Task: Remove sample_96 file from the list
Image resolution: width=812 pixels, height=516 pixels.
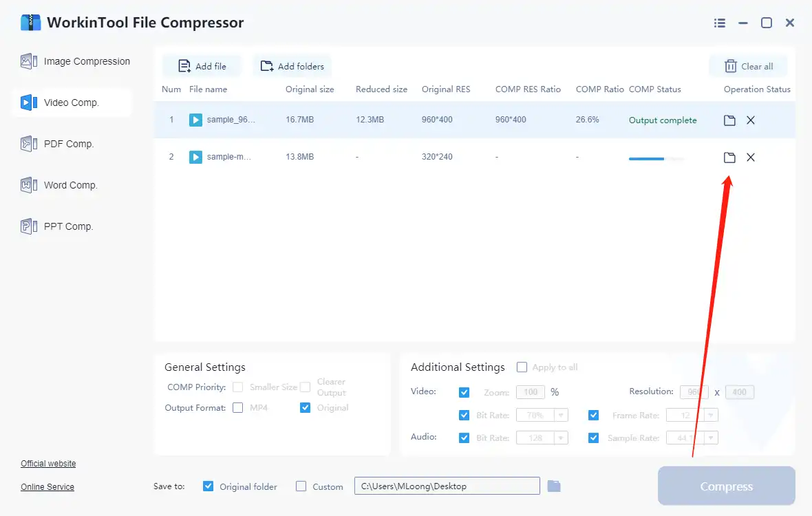Action: (750, 120)
